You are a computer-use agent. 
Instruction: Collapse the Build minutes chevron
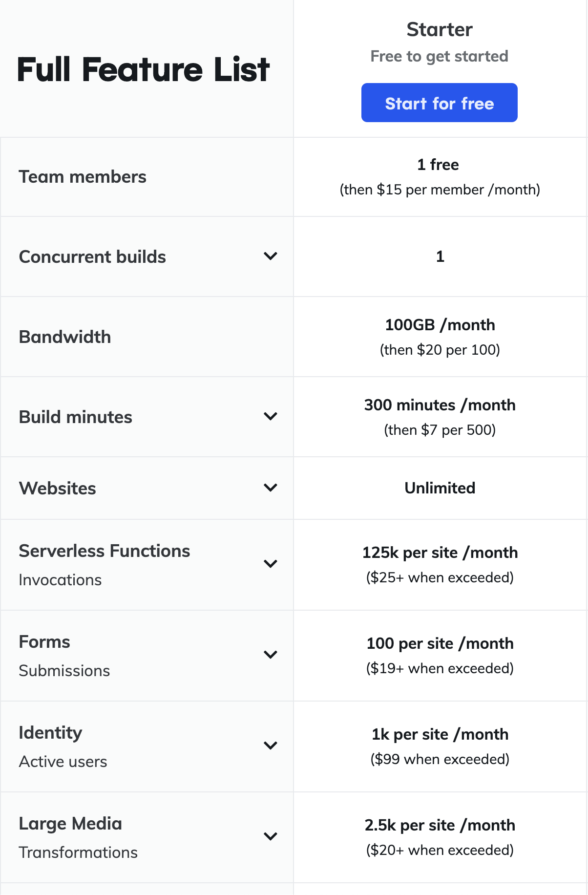click(x=270, y=417)
